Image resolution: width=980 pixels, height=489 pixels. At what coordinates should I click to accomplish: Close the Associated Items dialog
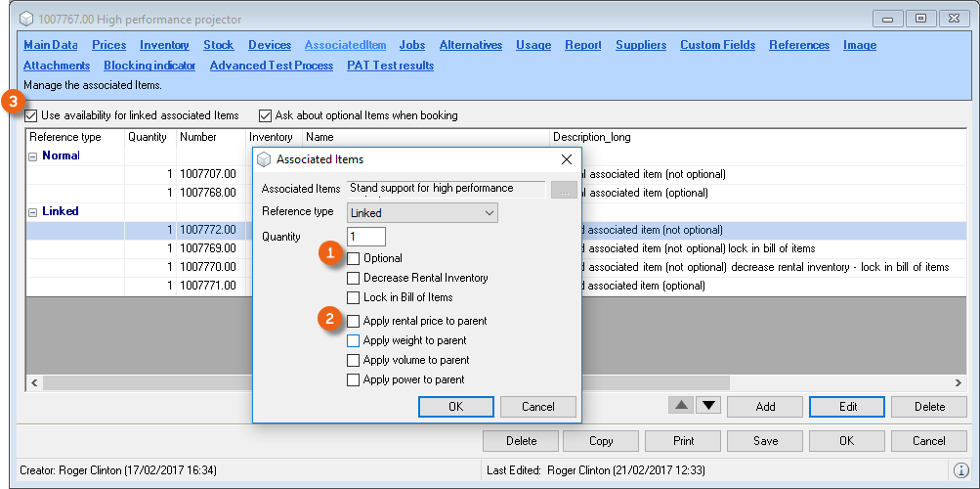[x=566, y=159]
